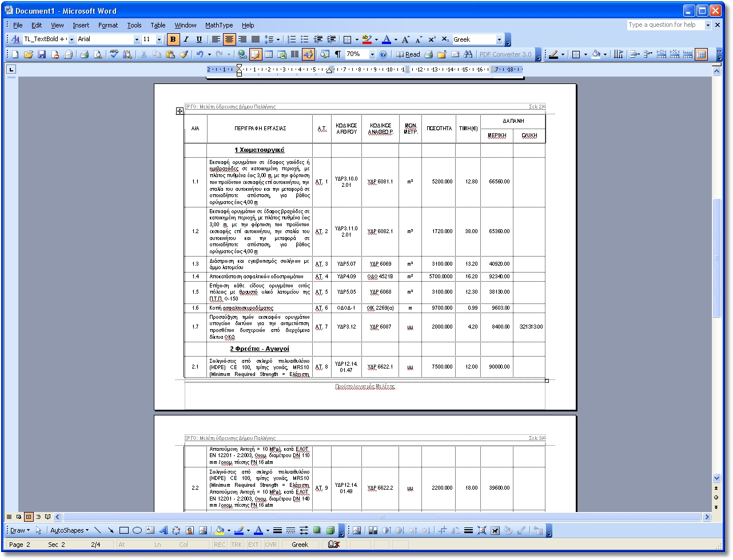
Task: Click the Save icon in the toolbar
Action: 42,55
